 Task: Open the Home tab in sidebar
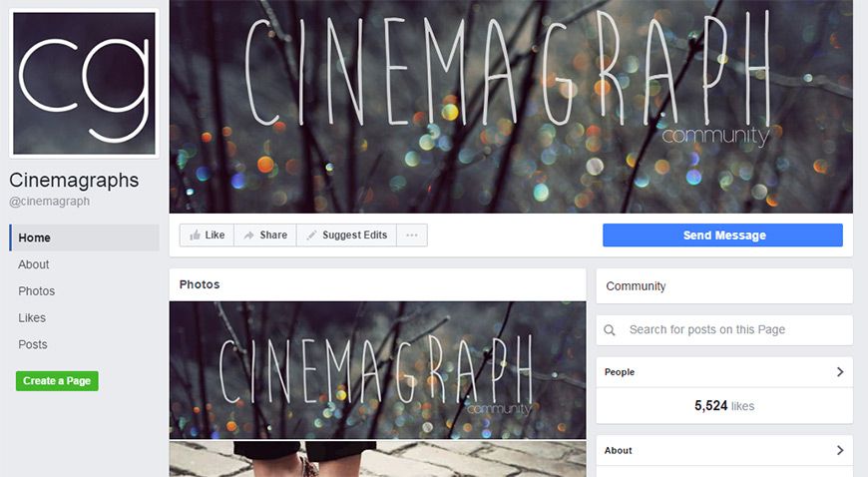[x=84, y=238]
